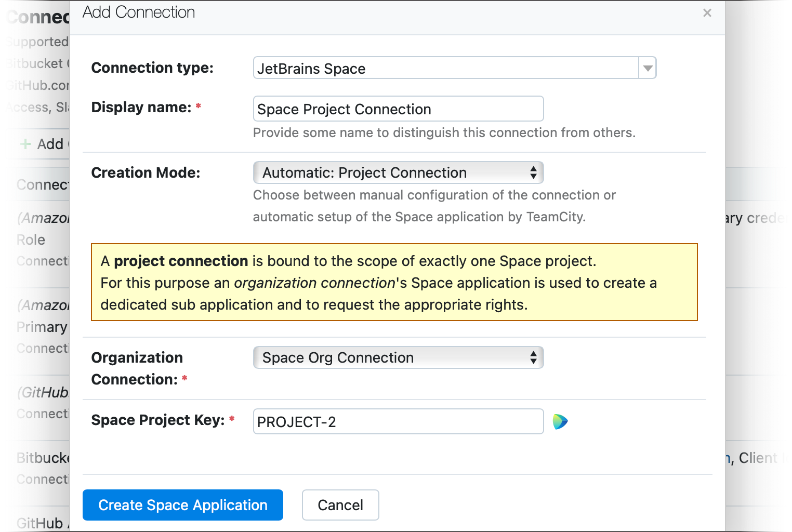Dismiss the Add Connection dialog

tap(707, 12)
